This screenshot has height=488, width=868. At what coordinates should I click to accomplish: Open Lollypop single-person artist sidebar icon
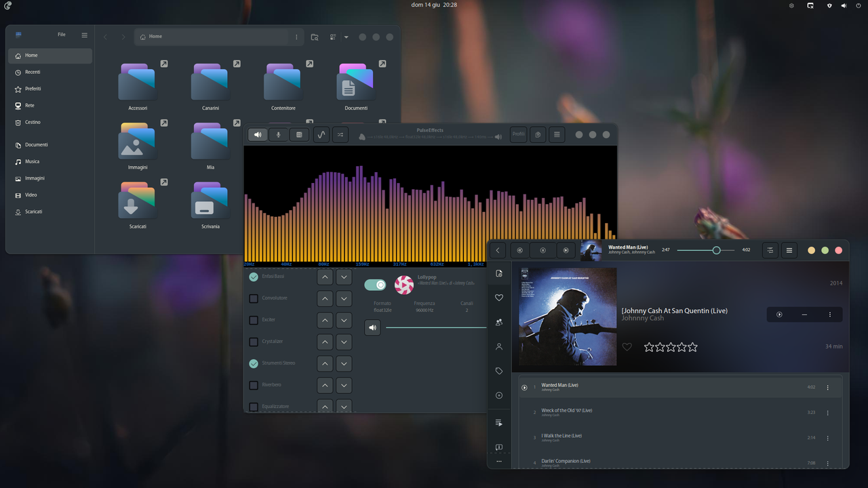pyautogui.click(x=499, y=346)
